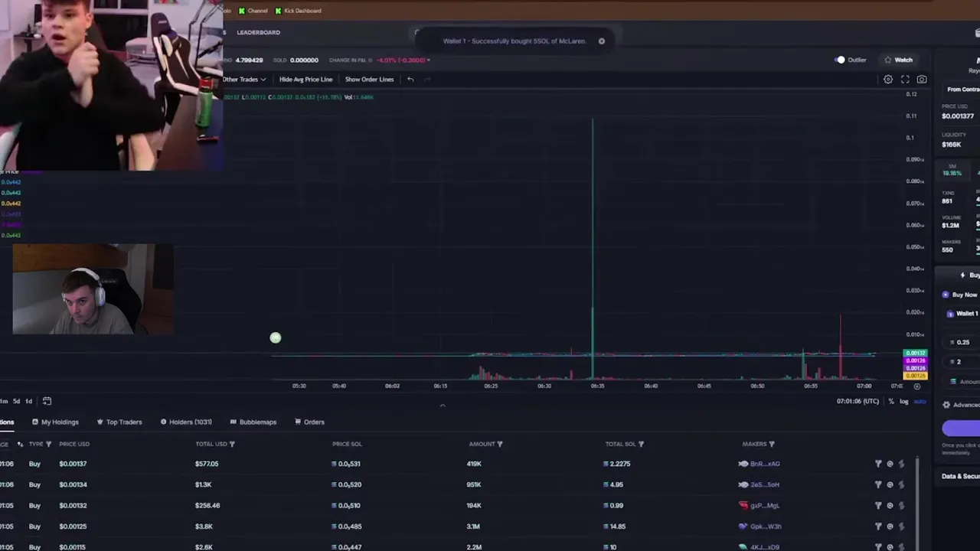Filter trades by BnR...xAG row funnel icon
The width and height of the screenshot is (980, 551).
coord(878,464)
